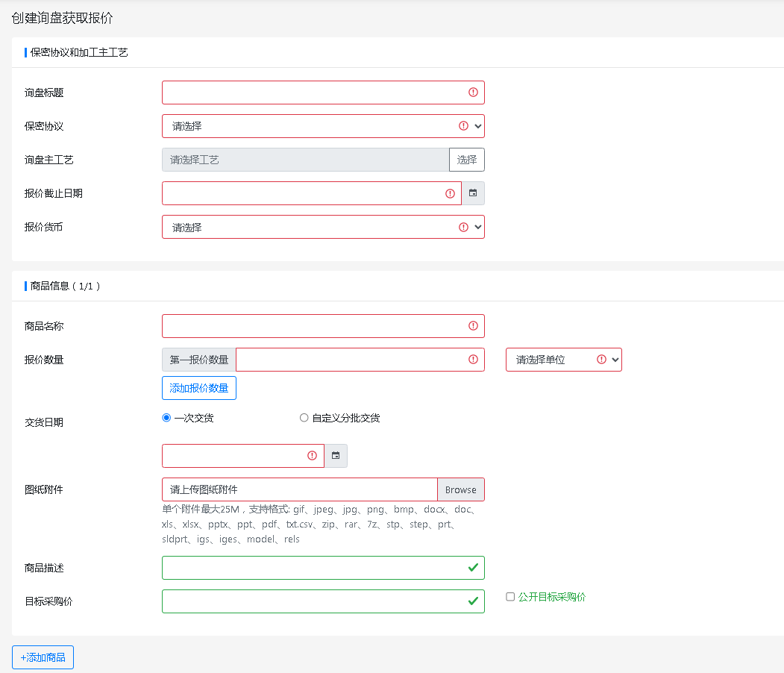The image size is (784, 673).
Task: Click warning icon in 商品名称 field
Action: click(x=473, y=326)
